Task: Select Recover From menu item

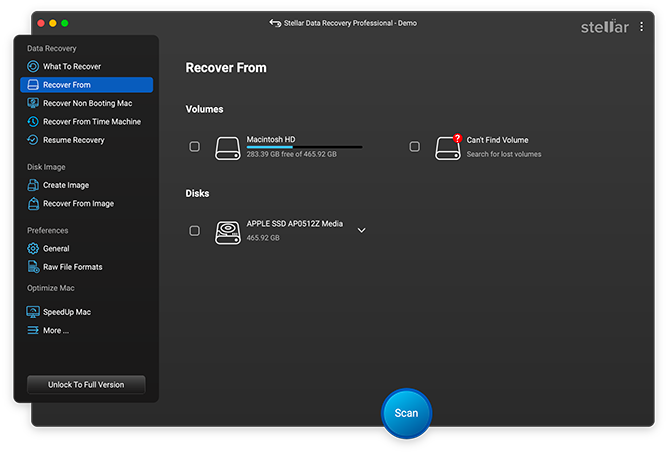Action: 86,85
